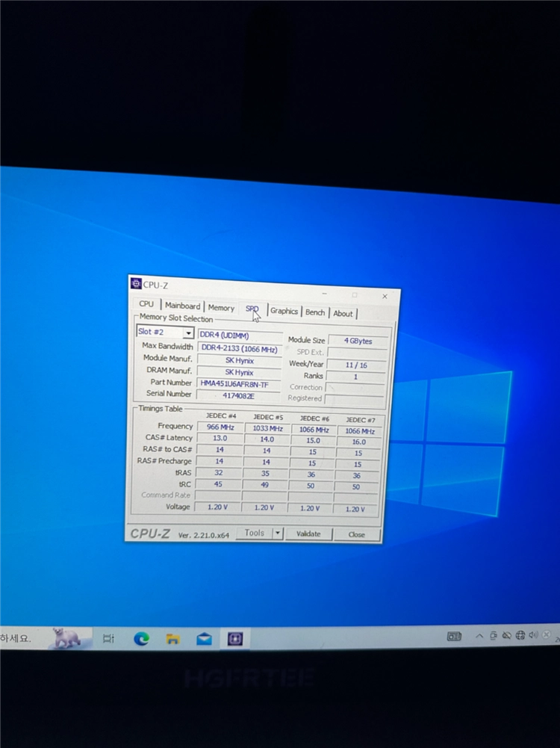Click part number HMA451U6AFR8N-TF
The width and height of the screenshot is (560, 748).
tap(238, 384)
